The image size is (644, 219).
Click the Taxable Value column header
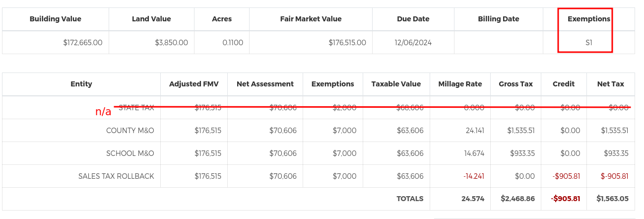click(x=396, y=84)
